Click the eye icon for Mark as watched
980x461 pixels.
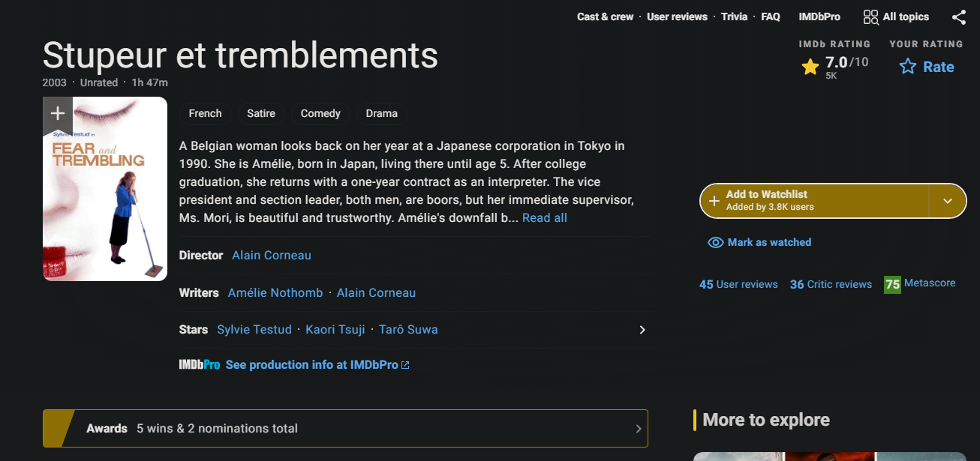(x=716, y=243)
